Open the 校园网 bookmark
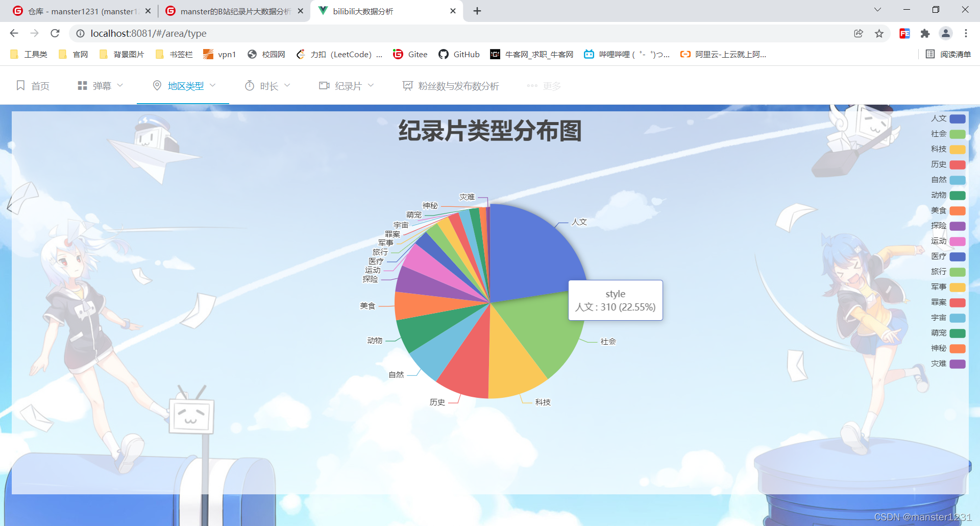 [266, 54]
